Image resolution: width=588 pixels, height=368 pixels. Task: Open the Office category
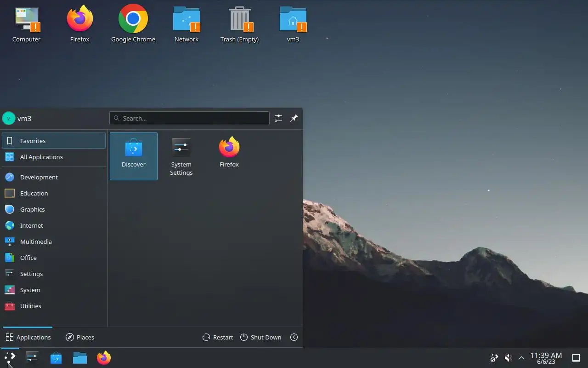[x=54, y=258]
